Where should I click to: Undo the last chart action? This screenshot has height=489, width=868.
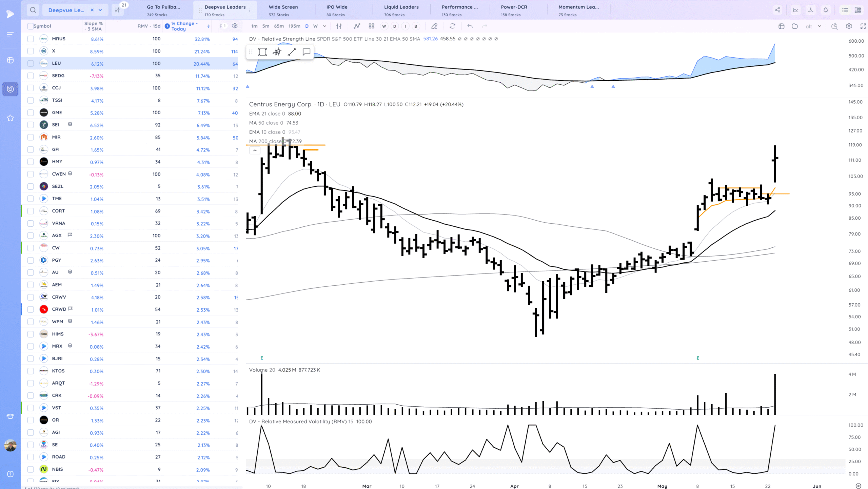(x=470, y=26)
